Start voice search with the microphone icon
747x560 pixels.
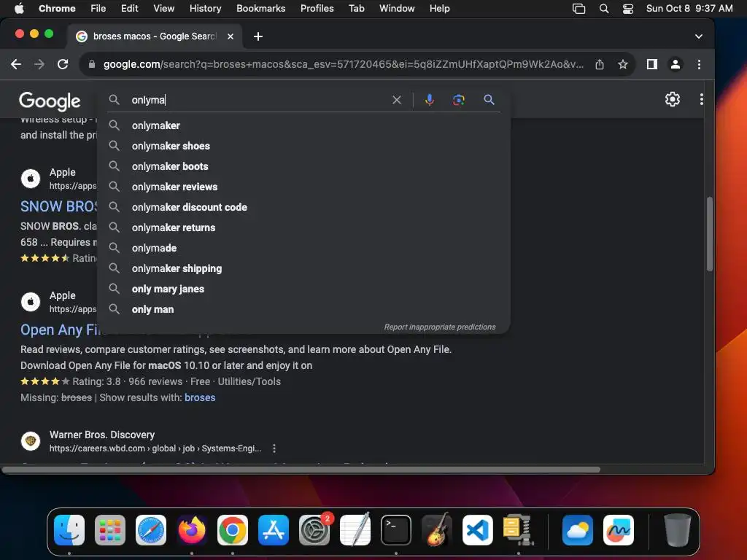click(x=429, y=99)
